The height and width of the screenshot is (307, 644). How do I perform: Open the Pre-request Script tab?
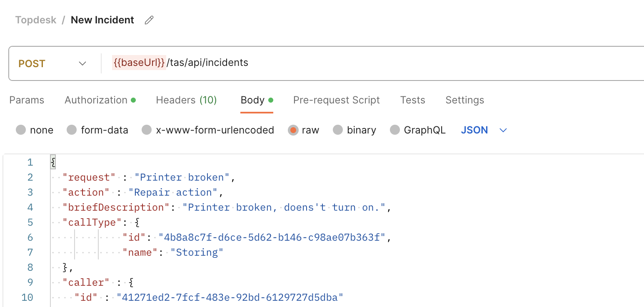[x=336, y=100]
